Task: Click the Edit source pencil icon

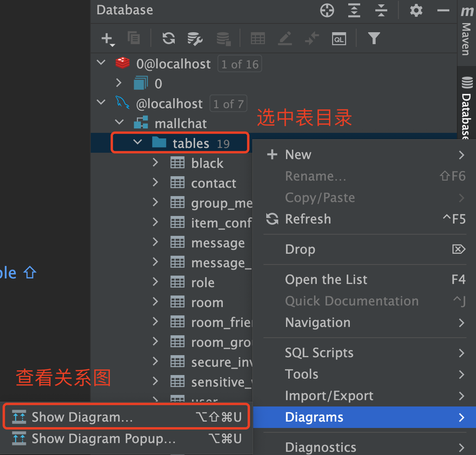Action: click(x=285, y=39)
